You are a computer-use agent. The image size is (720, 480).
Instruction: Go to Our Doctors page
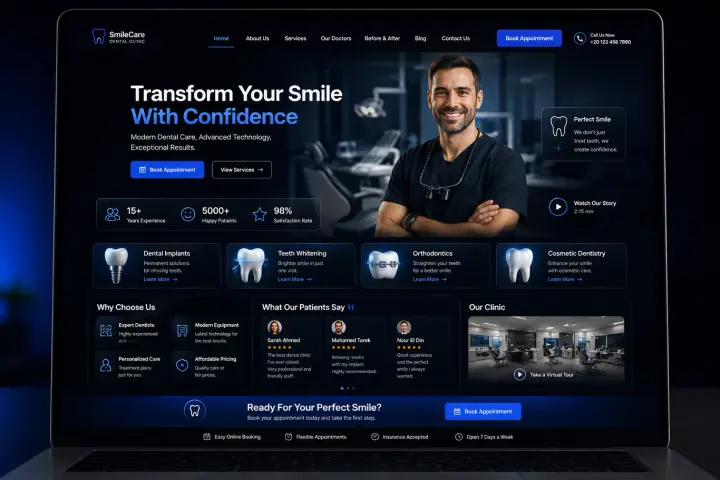(x=336, y=39)
